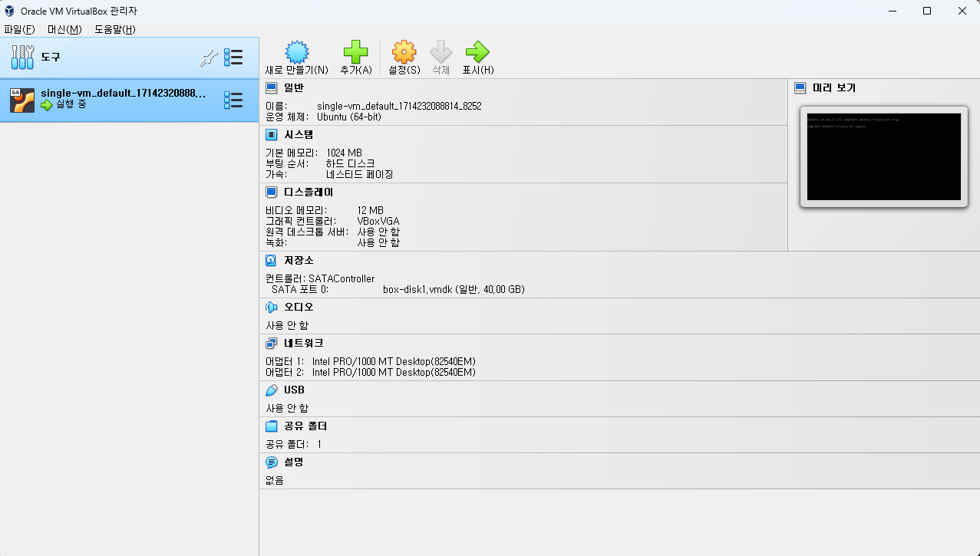
Task: Click the 설명 speech bubble icon
Action: pos(271,462)
